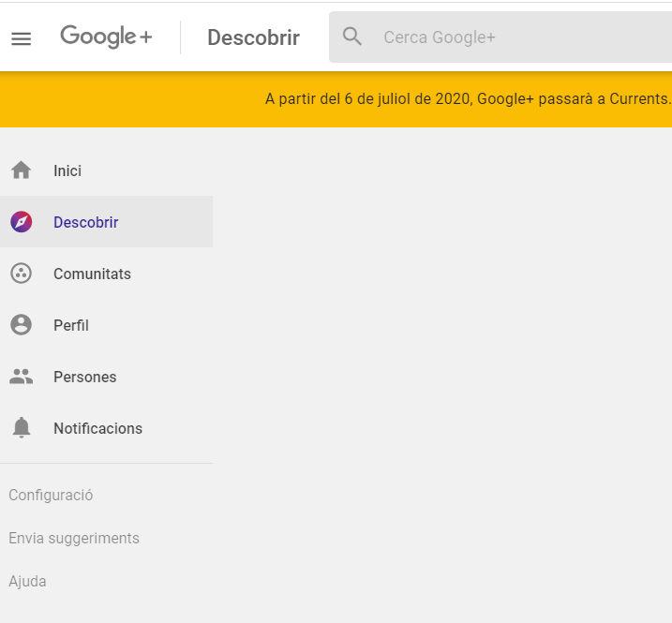Click the Descobrir compass icon

[x=21, y=222]
